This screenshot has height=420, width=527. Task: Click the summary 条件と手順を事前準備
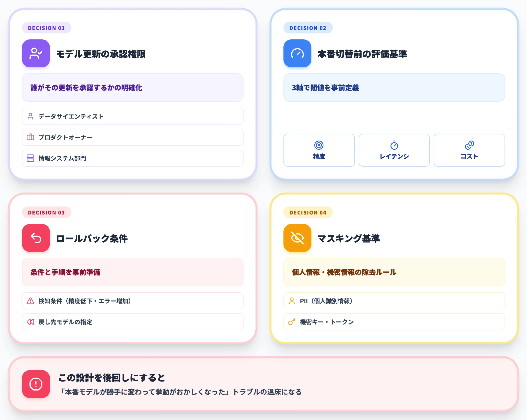65,272
